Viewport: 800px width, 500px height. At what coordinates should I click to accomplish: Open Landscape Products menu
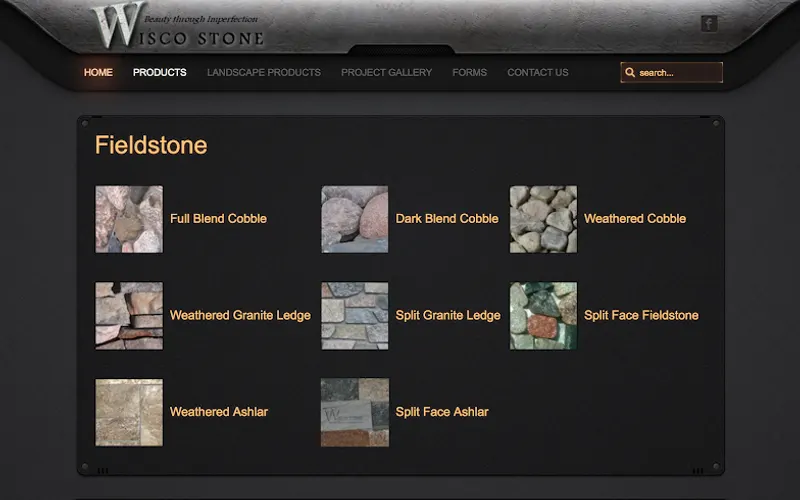coord(264,72)
